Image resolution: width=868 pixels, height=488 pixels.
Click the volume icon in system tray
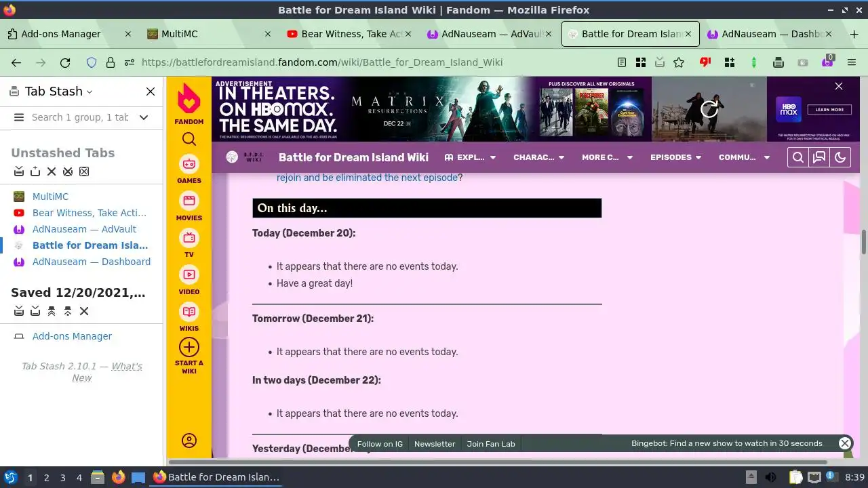pos(770,477)
